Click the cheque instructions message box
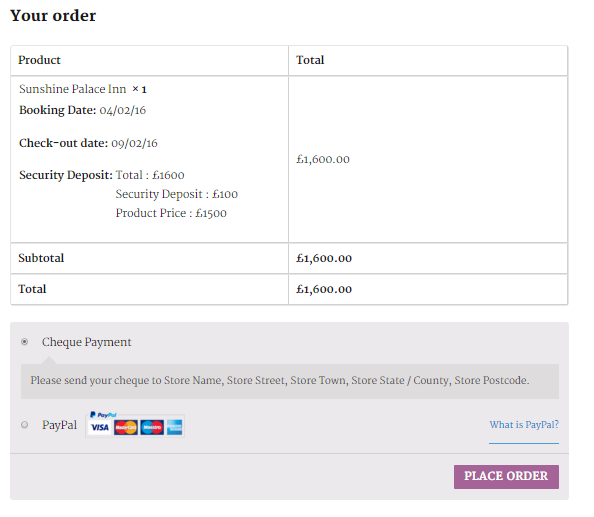 (x=290, y=381)
